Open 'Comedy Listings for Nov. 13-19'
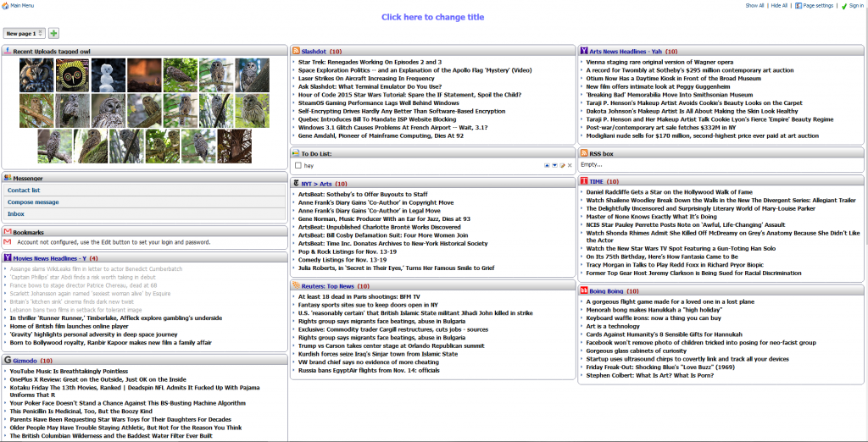868x442 pixels. click(x=342, y=260)
